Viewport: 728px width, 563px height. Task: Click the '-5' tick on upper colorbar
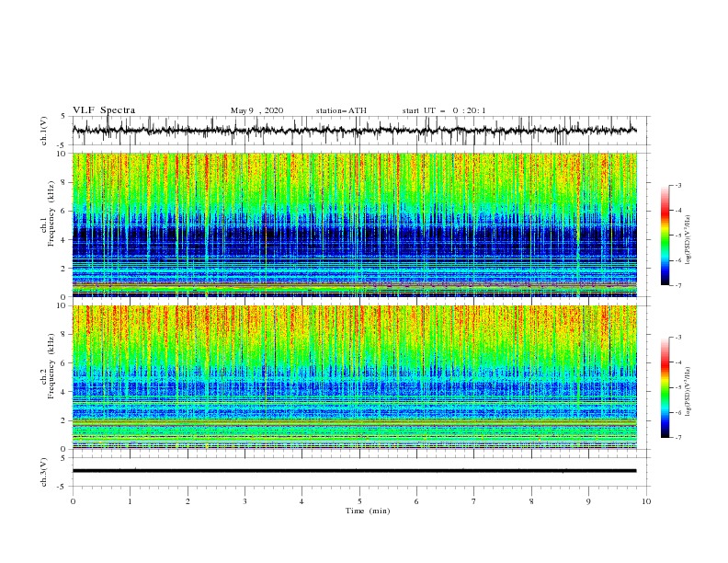[678, 236]
